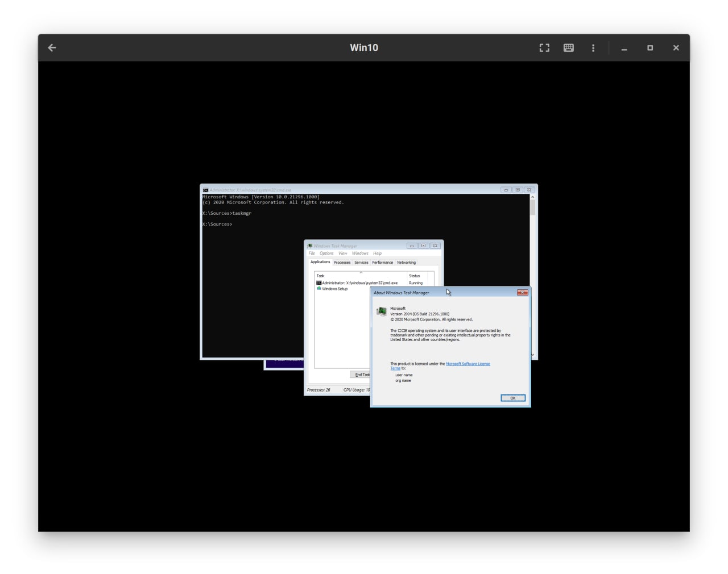This screenshot has height=574, width=728.
Task: Click the Command Prompt vertical scrollbar thumb
Action: pyautogui.click(x=532, y=207)
